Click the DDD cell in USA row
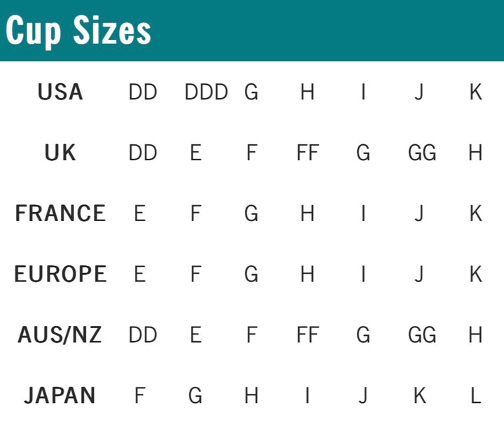This screenshot has height=424, width=504. tap(206, 92)
